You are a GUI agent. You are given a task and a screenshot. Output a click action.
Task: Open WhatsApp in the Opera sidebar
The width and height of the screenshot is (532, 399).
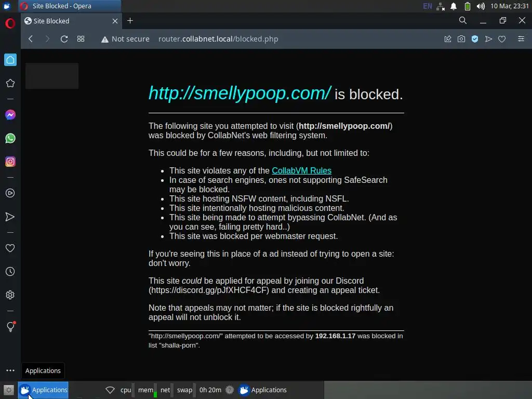pos(10,138)
